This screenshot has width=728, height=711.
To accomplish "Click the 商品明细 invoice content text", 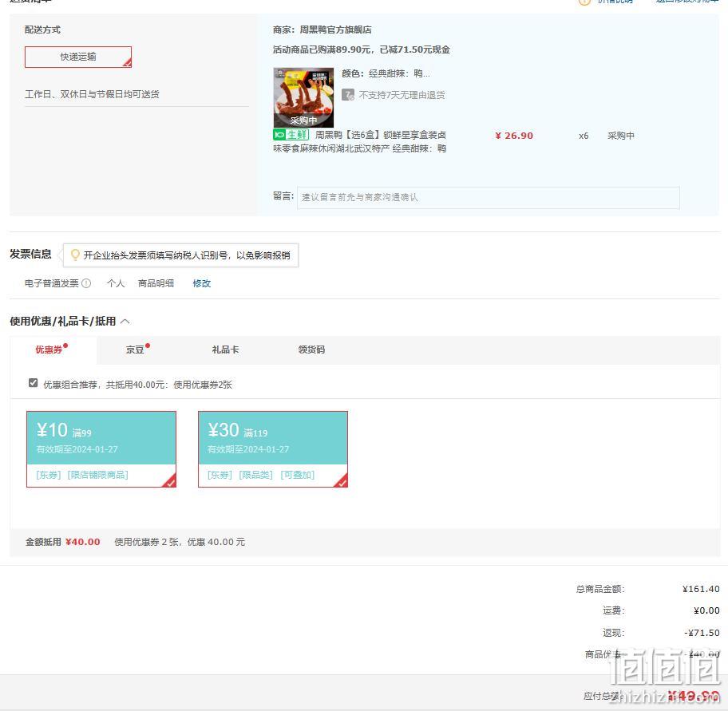I will pos(156,283).
